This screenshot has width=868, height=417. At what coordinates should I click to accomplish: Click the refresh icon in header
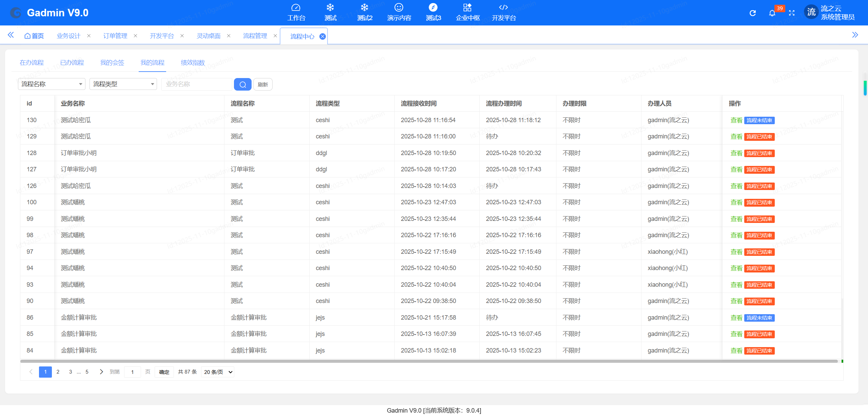coord(752,13)
